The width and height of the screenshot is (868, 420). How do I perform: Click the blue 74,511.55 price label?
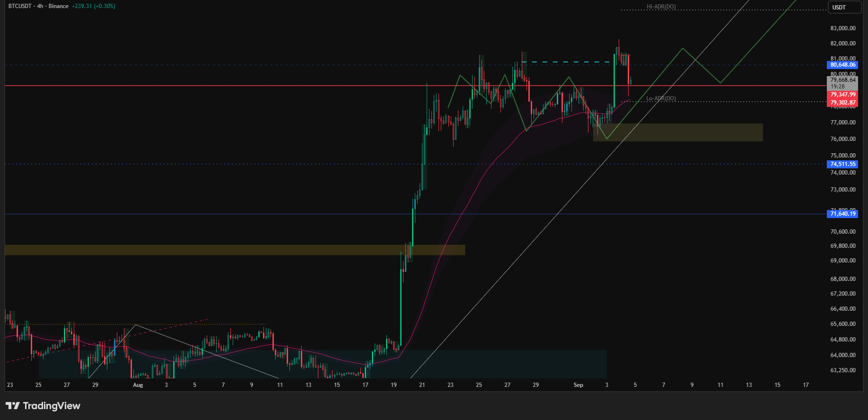[842, 164]
